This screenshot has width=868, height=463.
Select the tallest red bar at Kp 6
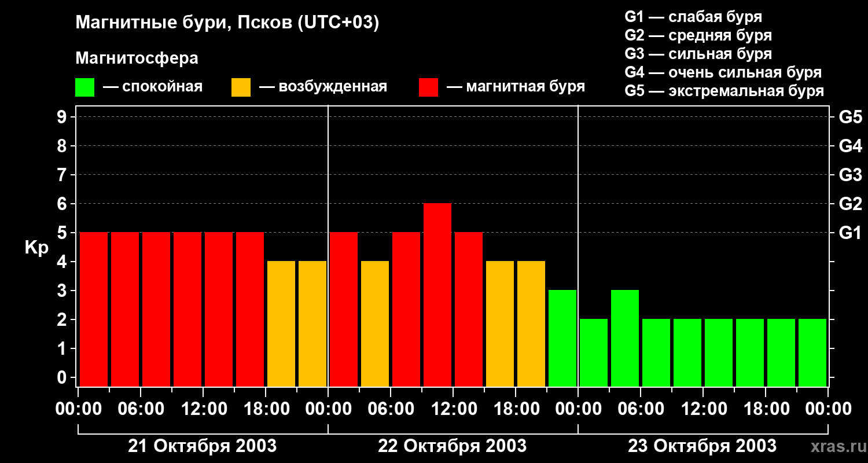pos(437,295)
